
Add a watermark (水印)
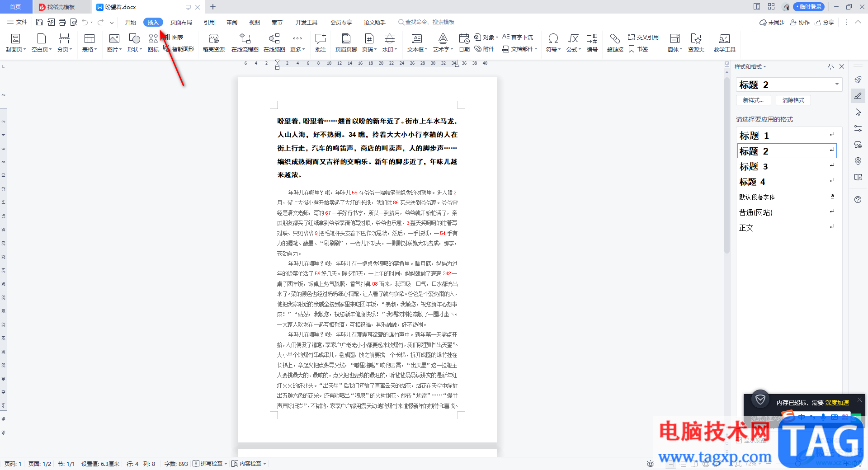pyautogui.click(x=390, y=43)
